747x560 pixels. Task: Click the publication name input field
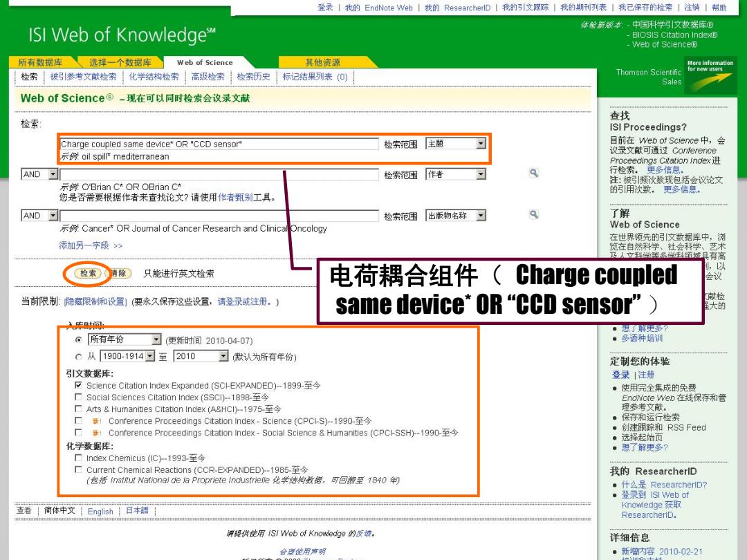click(x=219, y=216)
